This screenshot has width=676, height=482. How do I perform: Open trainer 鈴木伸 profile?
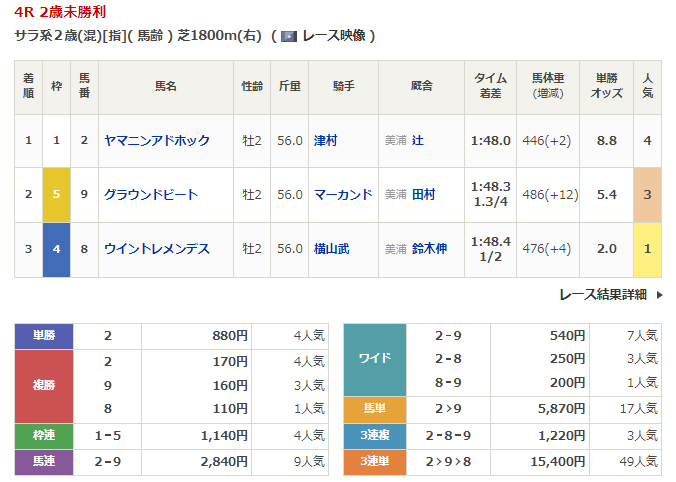[x=430, y=249]
